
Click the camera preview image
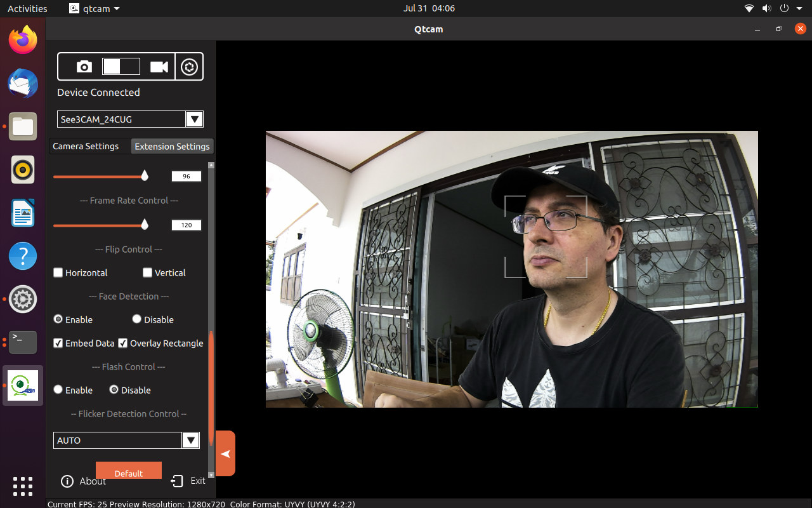coord(511,269)
